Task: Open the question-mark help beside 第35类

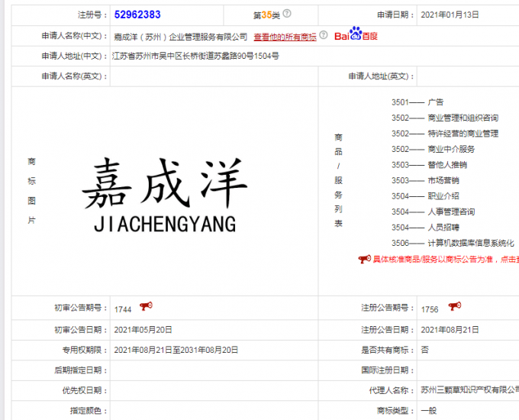Action: coord(287,14)
